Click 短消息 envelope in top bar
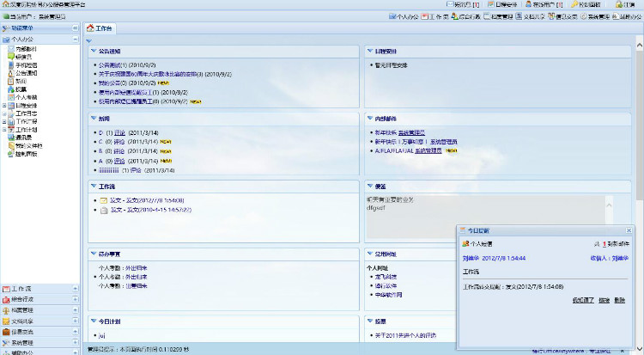This screenshot has height=355, width=644. pyautogui.click(x=460, y=4)
